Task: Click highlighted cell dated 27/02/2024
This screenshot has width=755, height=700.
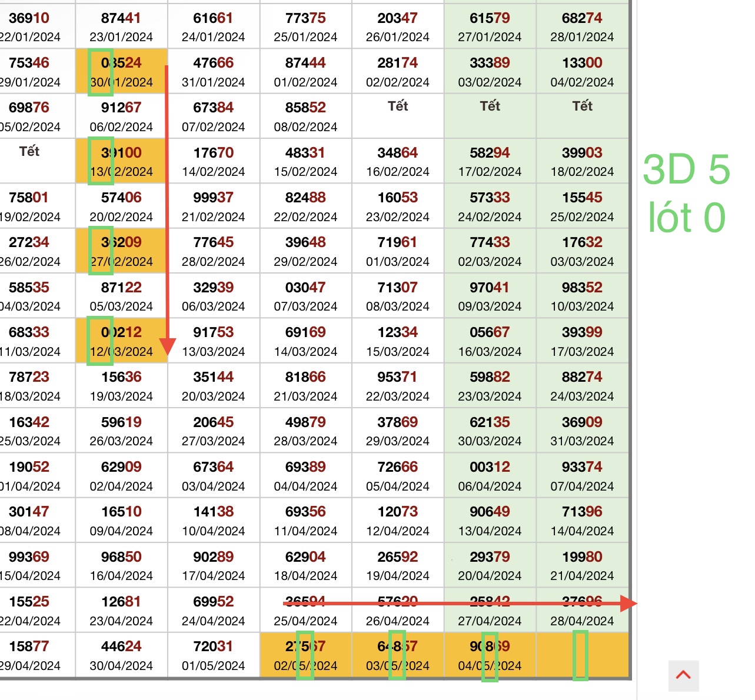Action: [122, 251]
